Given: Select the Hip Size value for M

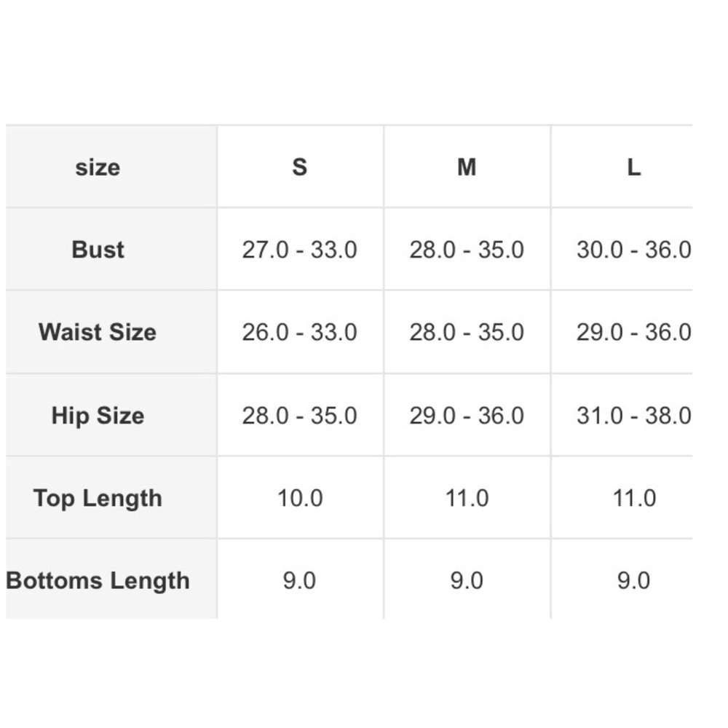Looking at the screenshot, I should tap(467, 416).
